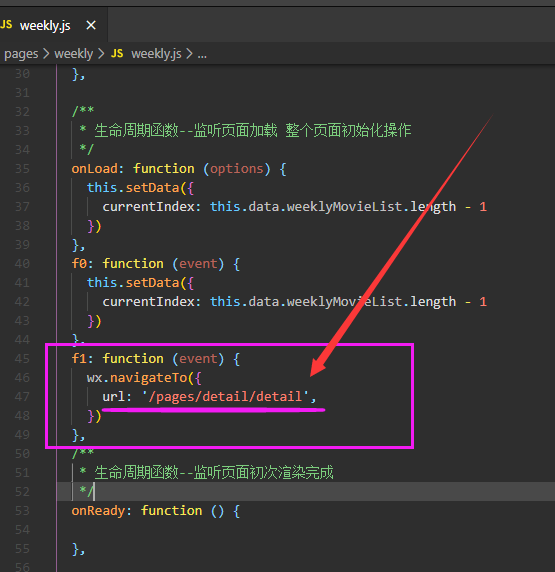Image resolution: width=555 pixels, height=572 pixels.
Task: Place cursor on onLoad function name
Action: click(x=95, y=169)
